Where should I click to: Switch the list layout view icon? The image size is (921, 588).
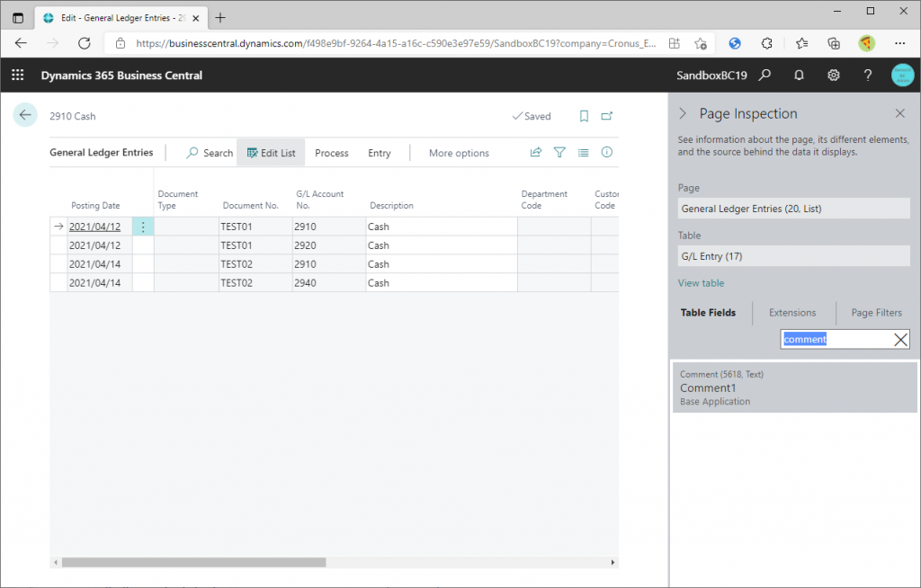click(583, 152)
